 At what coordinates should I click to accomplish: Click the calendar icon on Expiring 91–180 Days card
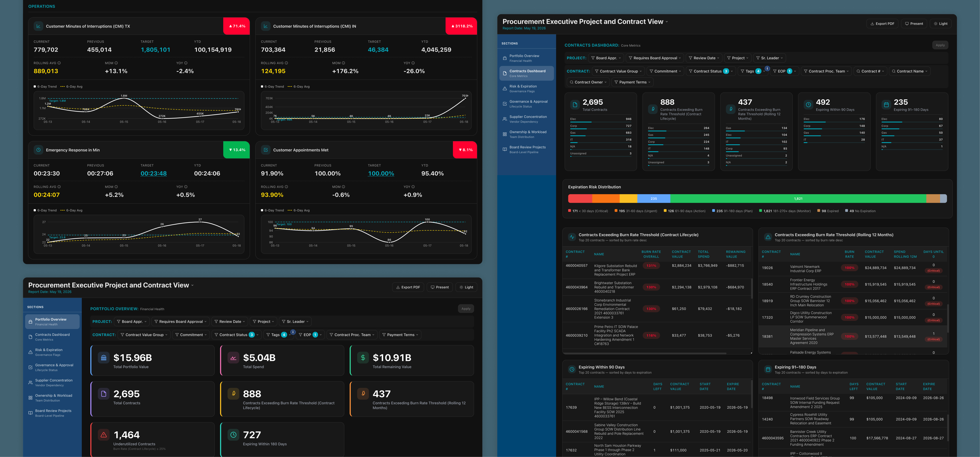tap(886, 105)
